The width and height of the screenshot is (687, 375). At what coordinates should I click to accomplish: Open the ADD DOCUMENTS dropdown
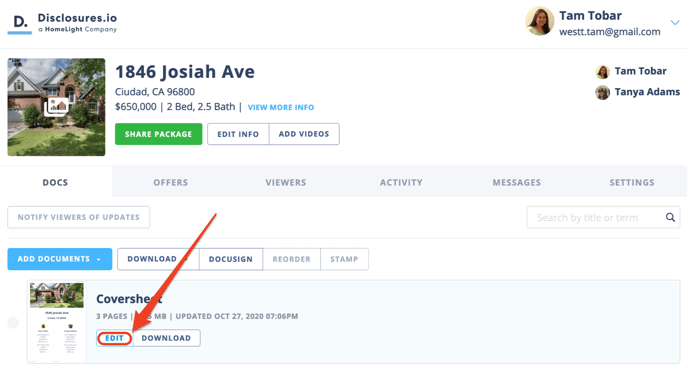60,259
